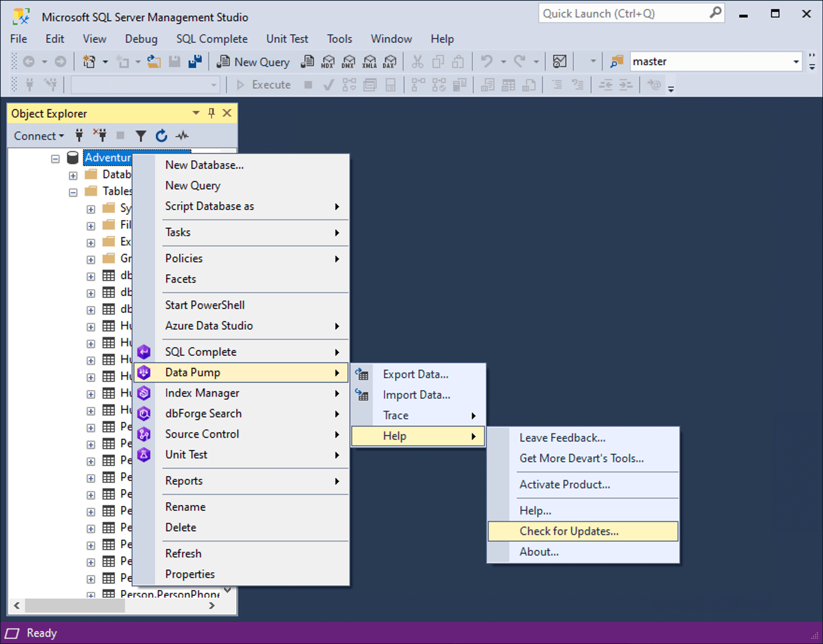Open the Azure Data Studio submenu
Screen dimensions: 823x644
click(241, 326)
